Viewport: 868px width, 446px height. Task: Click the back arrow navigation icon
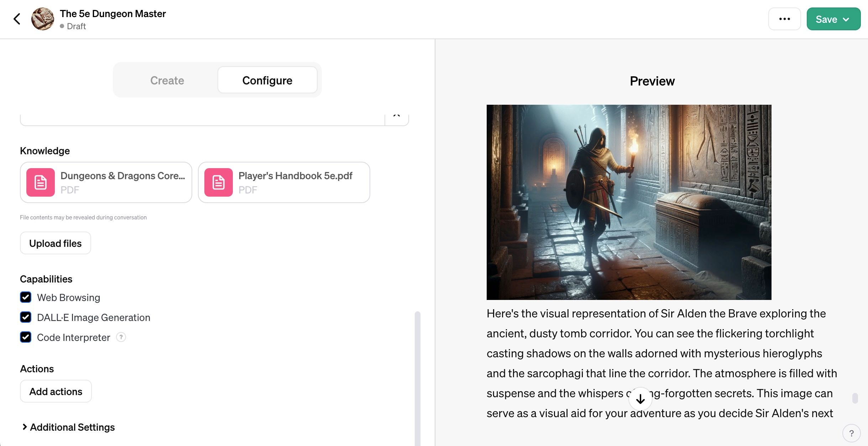pyautogui.click(x=16, y=19)
